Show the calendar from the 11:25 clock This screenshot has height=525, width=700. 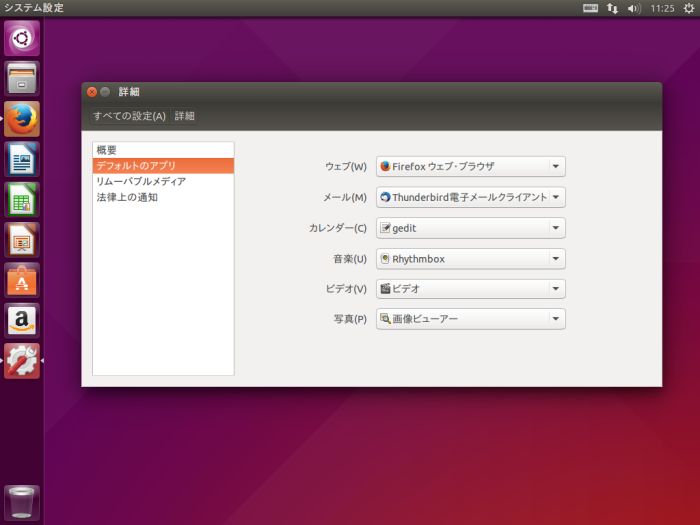(x=662, y=8)
